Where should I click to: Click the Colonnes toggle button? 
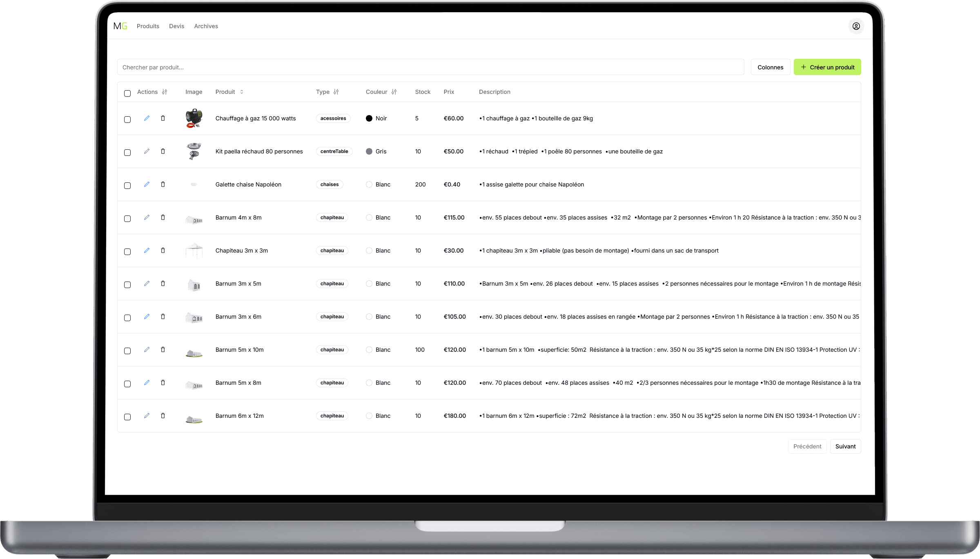click(770, 67)
